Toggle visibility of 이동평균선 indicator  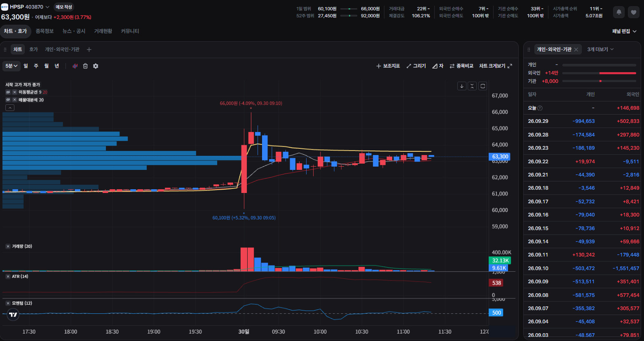(x=8, y=92)
